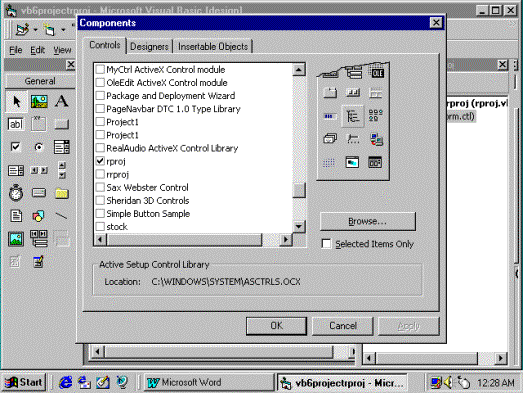523x393 pixels.
Task: Check the Sheridan 3D Controls checkbox
Action: 100,201
